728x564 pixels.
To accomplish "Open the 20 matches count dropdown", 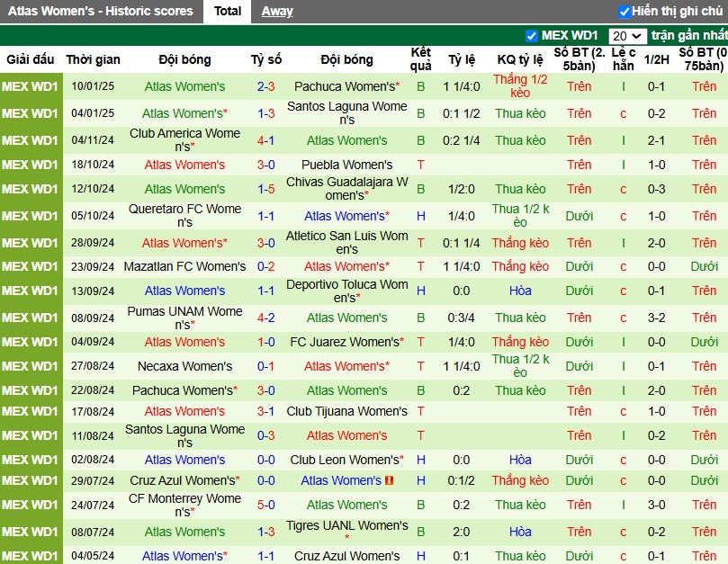I will click(627, 36).
